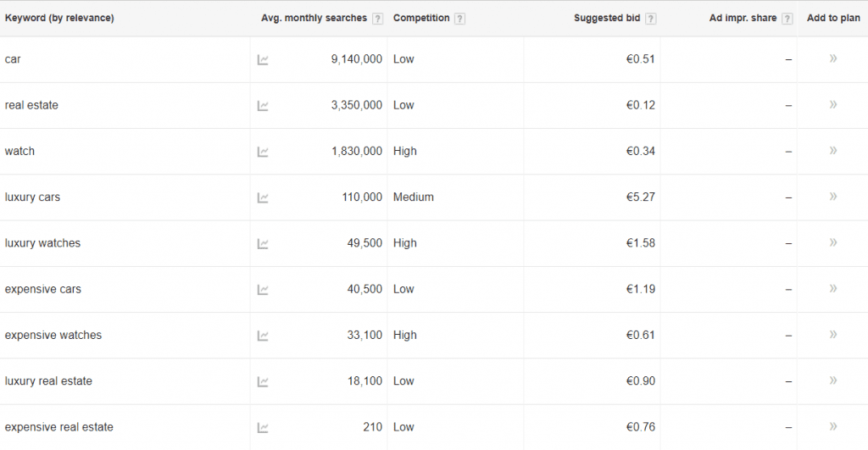Open the Competition column help question mark
Image resolution: width=868 pixels, height=450 pixels.
459,19
